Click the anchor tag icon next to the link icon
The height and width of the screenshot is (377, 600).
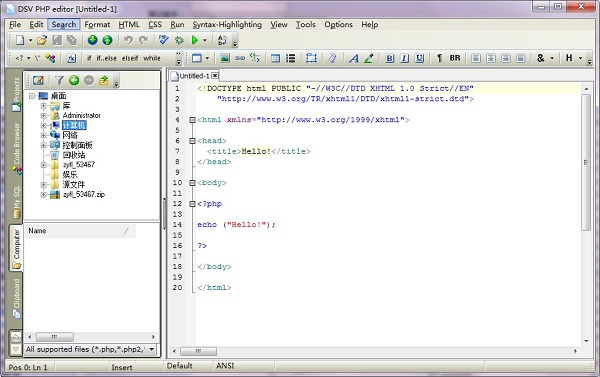click(x=255, y=58)
